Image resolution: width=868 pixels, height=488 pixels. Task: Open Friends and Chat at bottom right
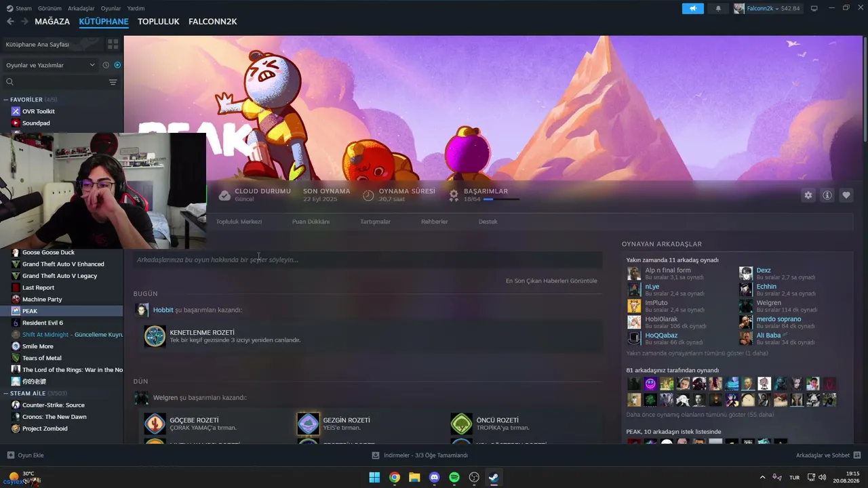coord(828,455)
